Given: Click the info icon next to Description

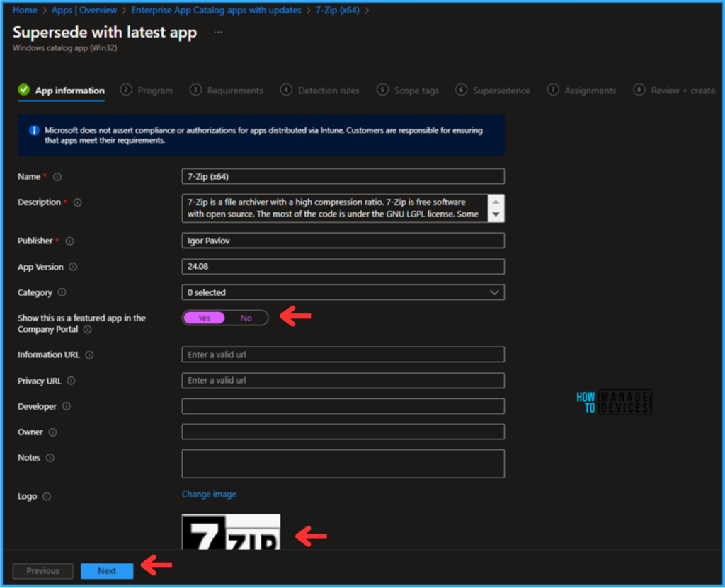Looking at the screenshot, I should point(78,202).
